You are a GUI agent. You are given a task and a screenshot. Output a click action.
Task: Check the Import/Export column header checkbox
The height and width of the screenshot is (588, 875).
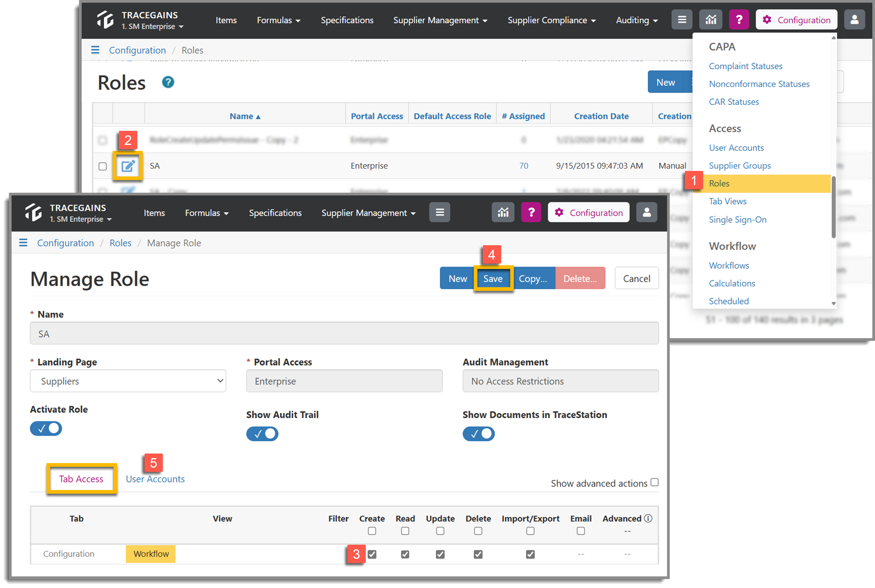pyautogui.click(x=530, y=531)
